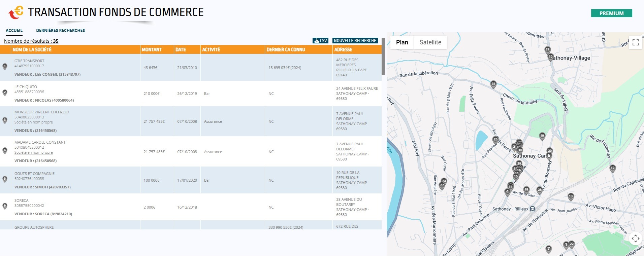Select map pin 17 near Sathonay-Village
644x256 pixels.
[x=548, y=50]
